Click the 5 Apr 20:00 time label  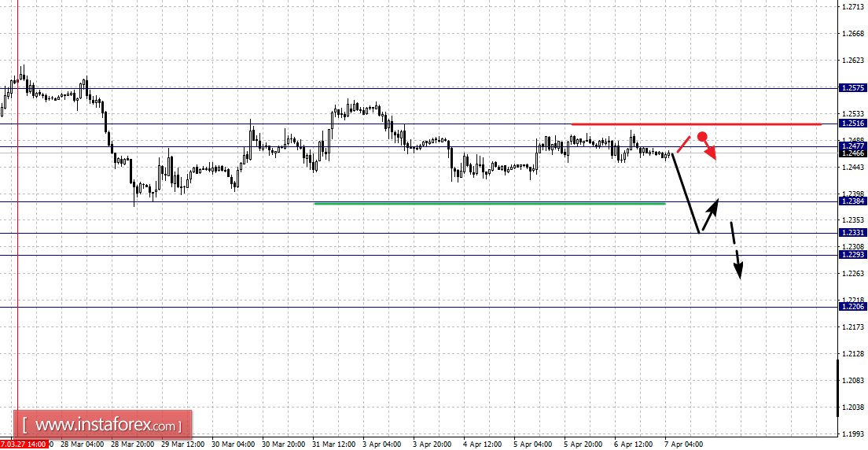[583, 444]
